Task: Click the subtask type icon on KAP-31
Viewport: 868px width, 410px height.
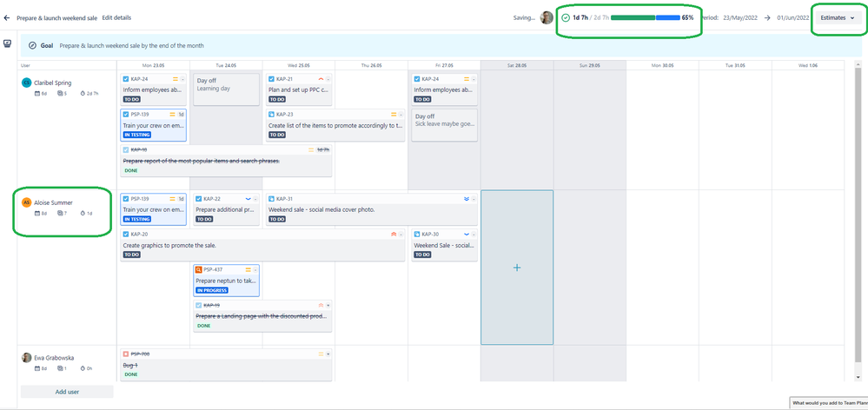Action: (271, 199)
